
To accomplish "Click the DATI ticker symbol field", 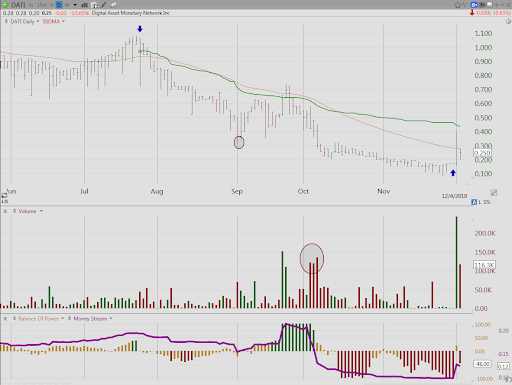I will [x=18, y=5].
